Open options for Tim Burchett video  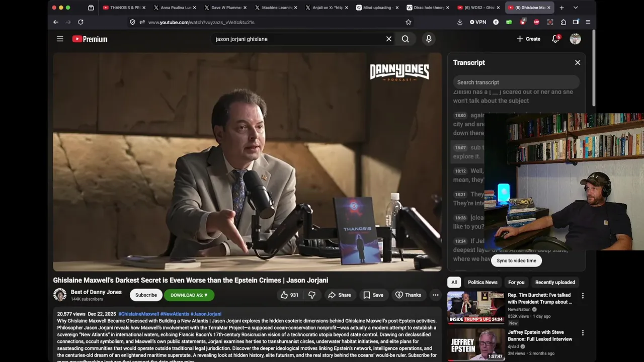pos(583,296)
